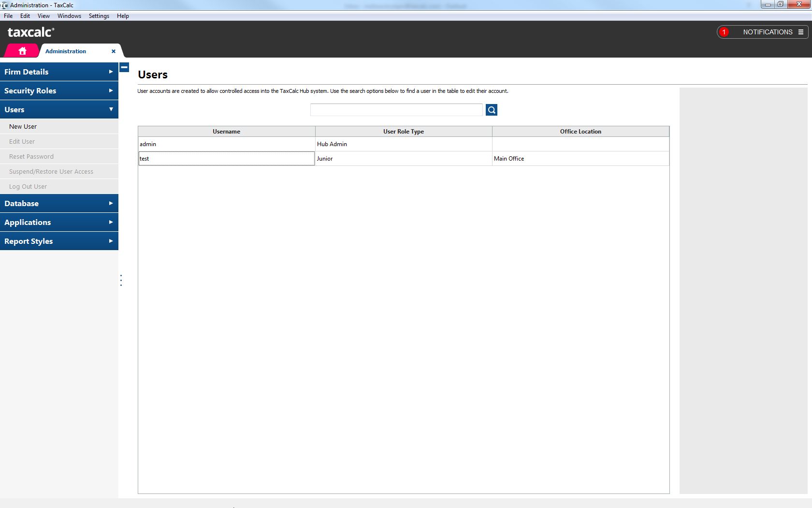812x508 pixels.
Task: Click the red notification count badge
Action: click(724, 32)
